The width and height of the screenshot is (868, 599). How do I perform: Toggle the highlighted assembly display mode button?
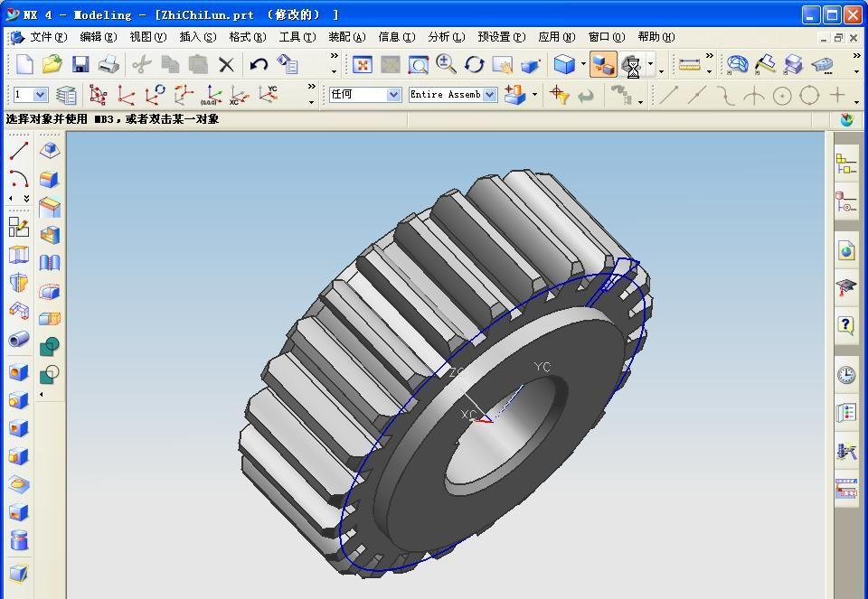(603, 64)
